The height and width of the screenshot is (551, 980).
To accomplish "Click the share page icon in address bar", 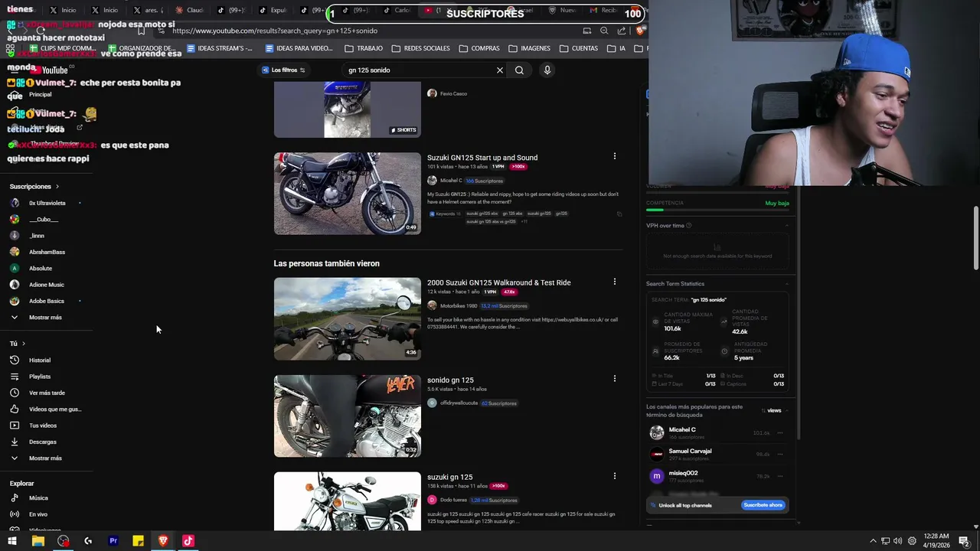I will click(622, 31).
